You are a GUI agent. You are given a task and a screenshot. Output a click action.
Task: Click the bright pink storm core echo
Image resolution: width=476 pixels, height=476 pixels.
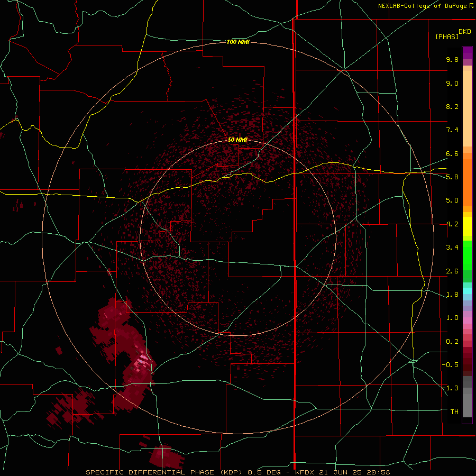(143, 362)
